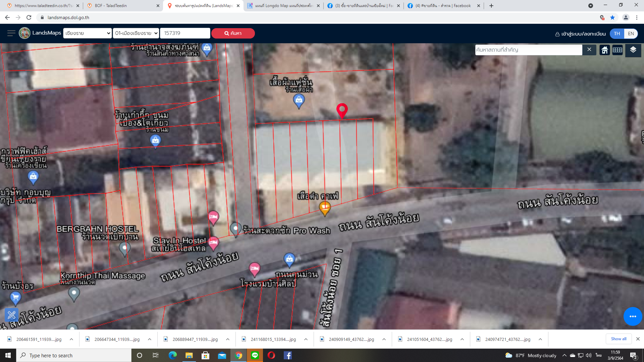
Task: Focus the ค้นหาสถานที่สำคัญ place search box
Action: coord(529,50)
